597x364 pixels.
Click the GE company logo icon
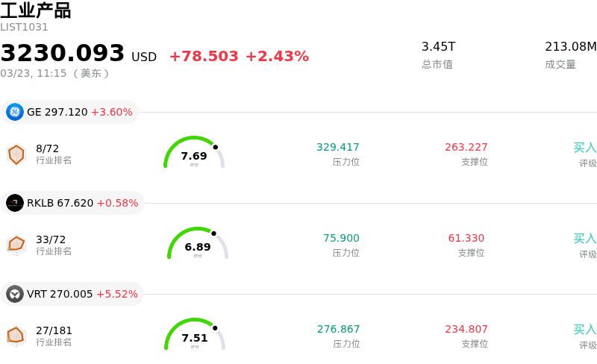(15, 112)
